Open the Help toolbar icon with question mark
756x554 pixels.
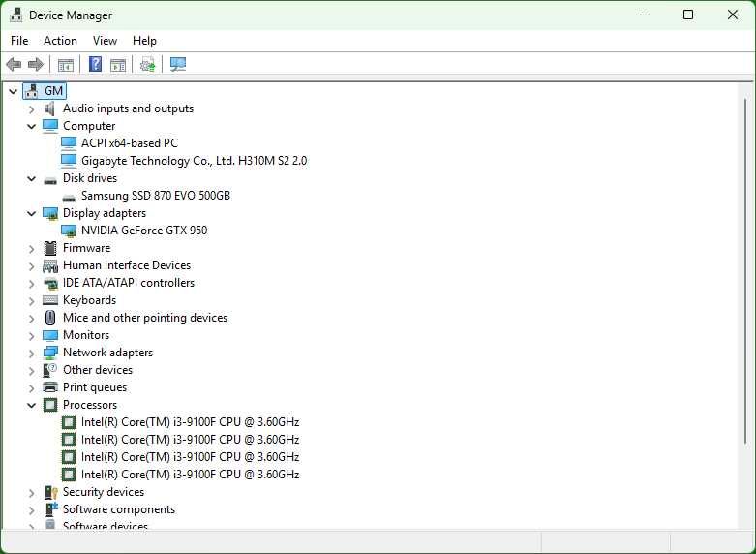coord(96,64)
